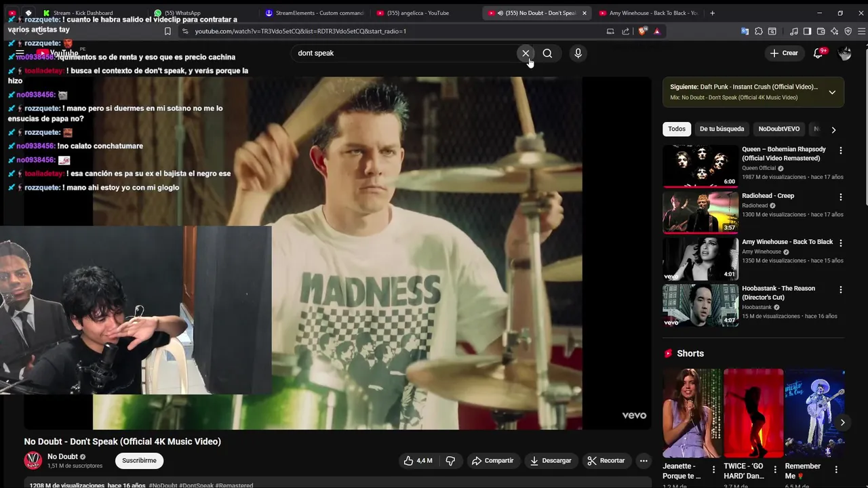Open the Crear button
868x488 pixels.
[x=784, y=53]
